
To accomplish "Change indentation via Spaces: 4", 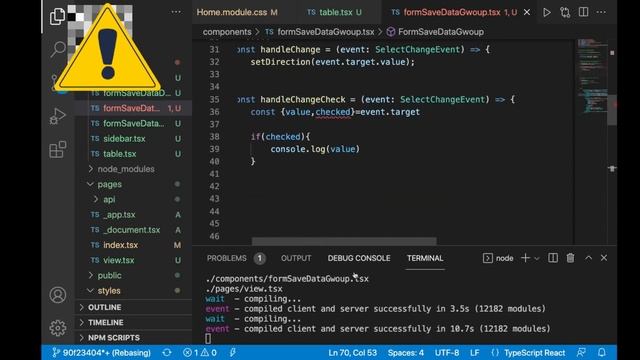I will (x=406, y=353).
